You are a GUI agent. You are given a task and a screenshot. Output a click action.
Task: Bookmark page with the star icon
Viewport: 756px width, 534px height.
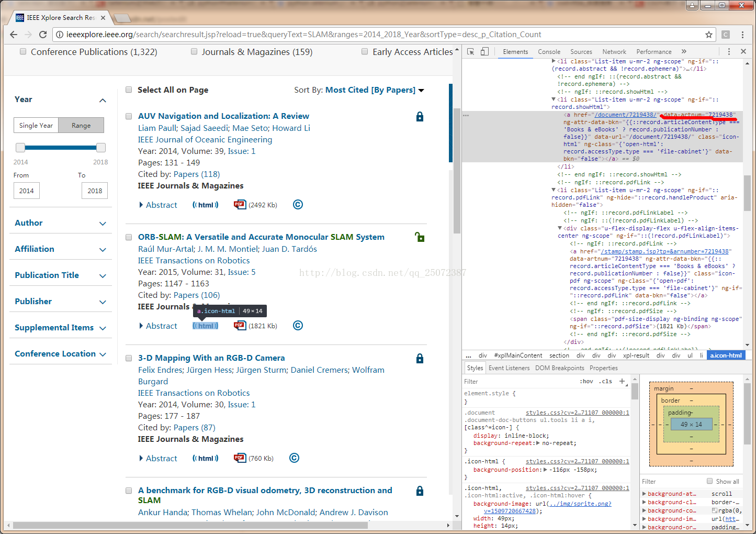tap(709, 35)
